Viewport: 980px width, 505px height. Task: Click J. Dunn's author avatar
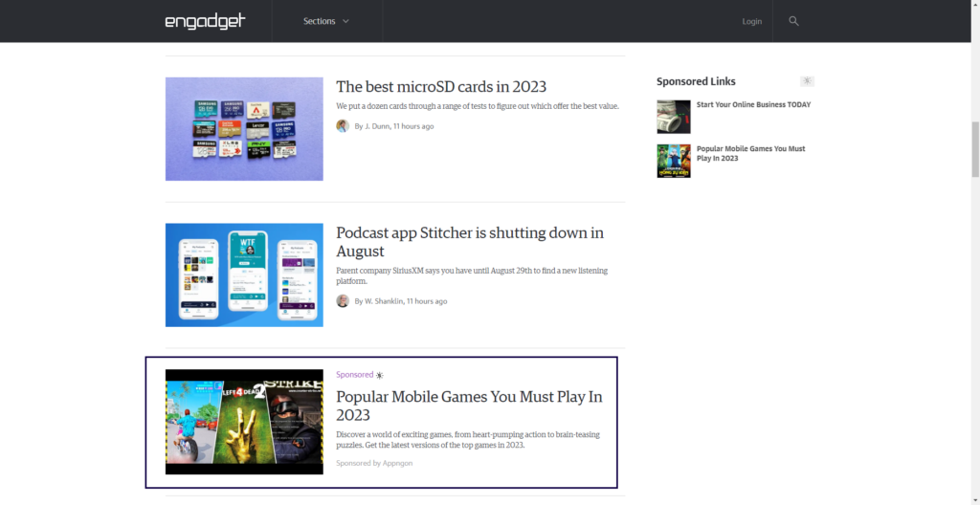(x=343, y=126)
